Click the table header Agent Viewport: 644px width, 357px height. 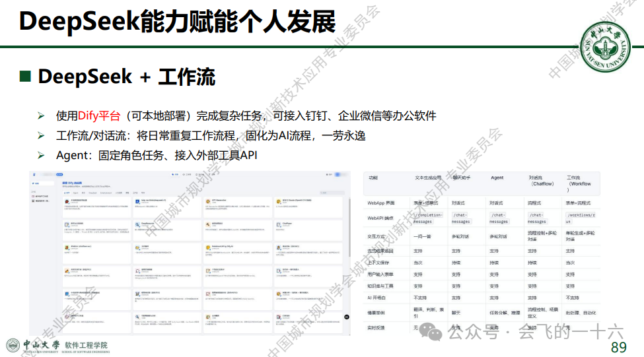(x=497, y=178)
